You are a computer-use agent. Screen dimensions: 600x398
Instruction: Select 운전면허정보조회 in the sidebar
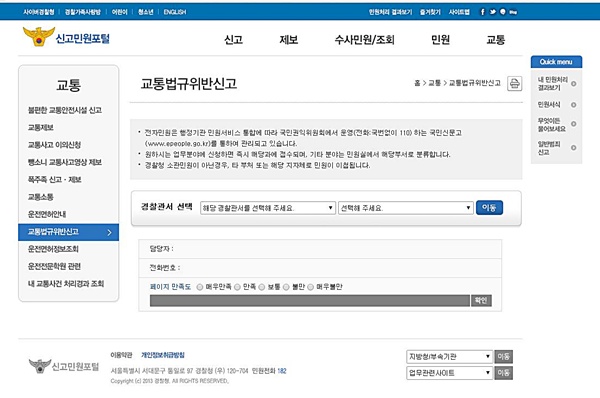pyautogui.click(x=53, y=249)
